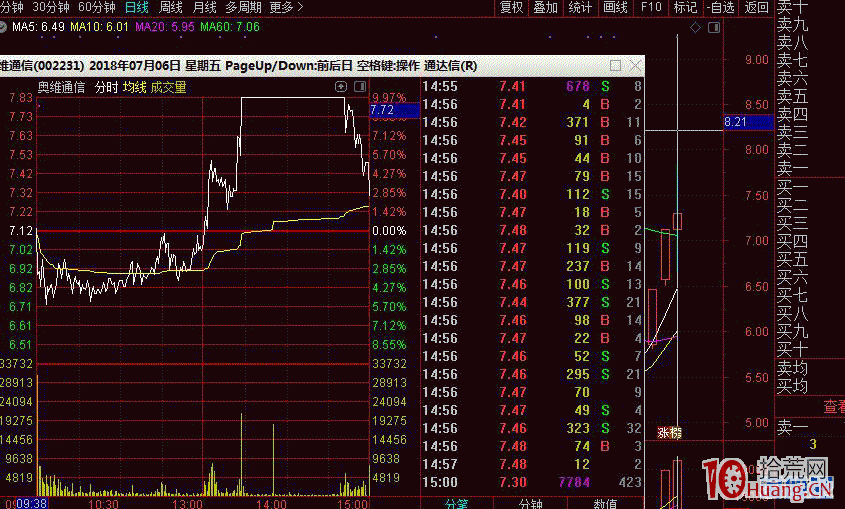This screenshot has width=845, height=509.
Task: Open the 统计 statistics tool
Action: (580, 7)
